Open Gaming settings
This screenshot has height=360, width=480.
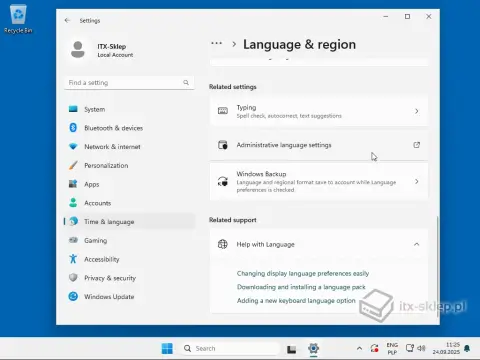point(129,240)
